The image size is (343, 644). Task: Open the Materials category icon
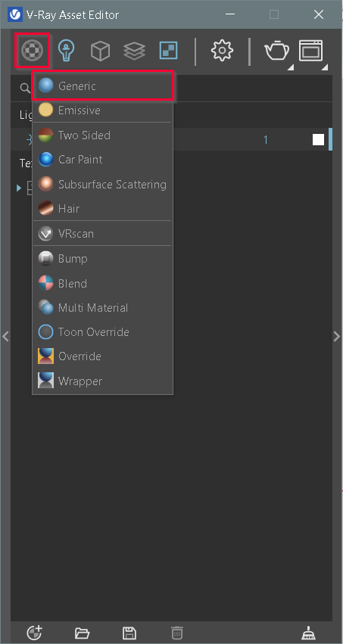pyautogui.click(x=32, y=51)
